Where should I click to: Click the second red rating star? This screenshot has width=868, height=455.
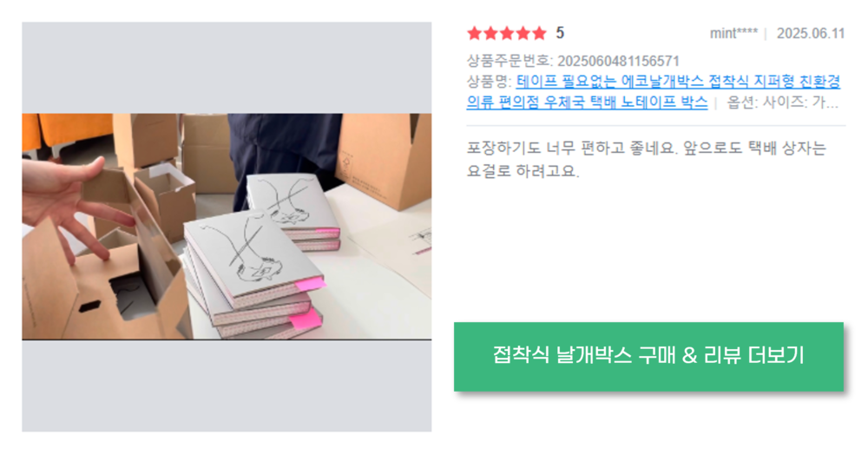point(490,34)
